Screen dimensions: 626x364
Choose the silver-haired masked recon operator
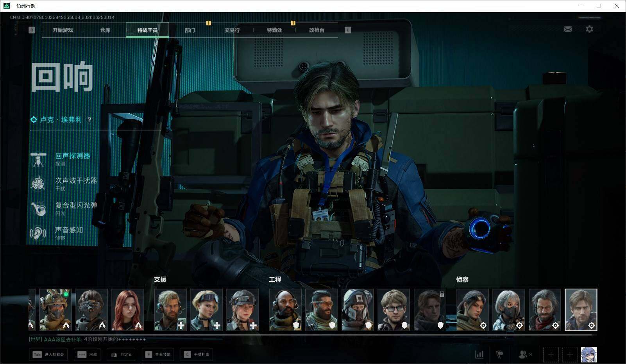click(509, 310)
